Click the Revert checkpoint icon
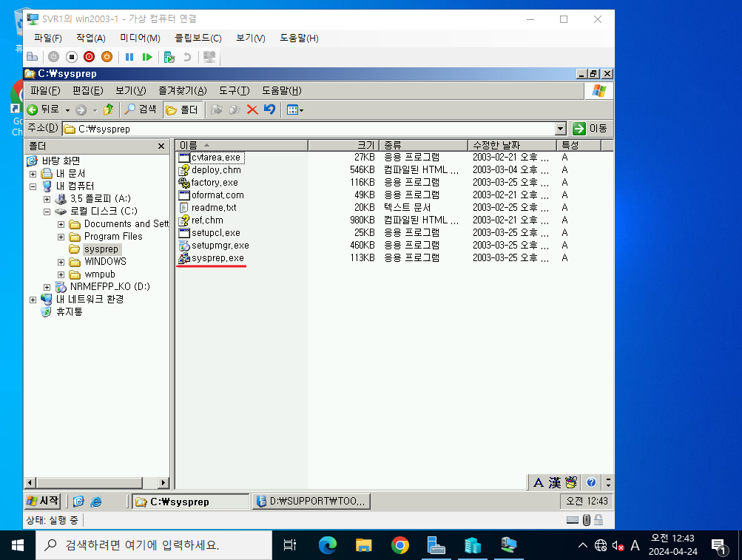This screenshot has height=560, width=742. point(187,57)
